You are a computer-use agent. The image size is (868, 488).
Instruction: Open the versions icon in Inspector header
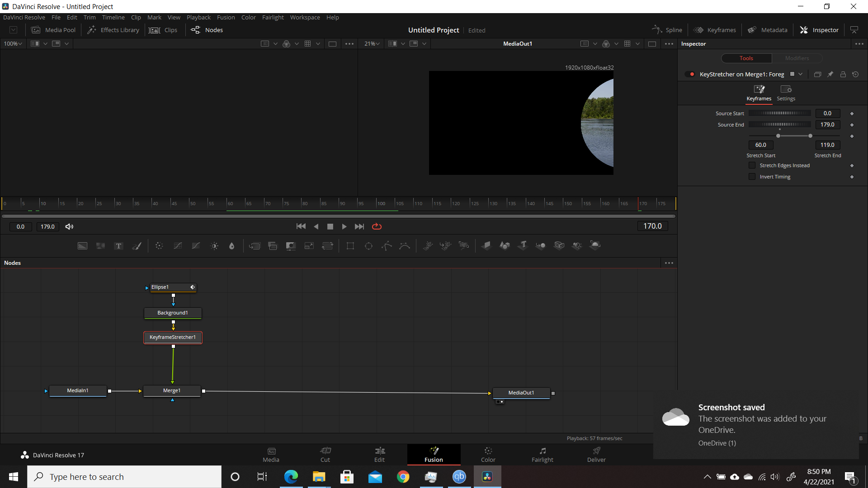click(x=817, y=75)
